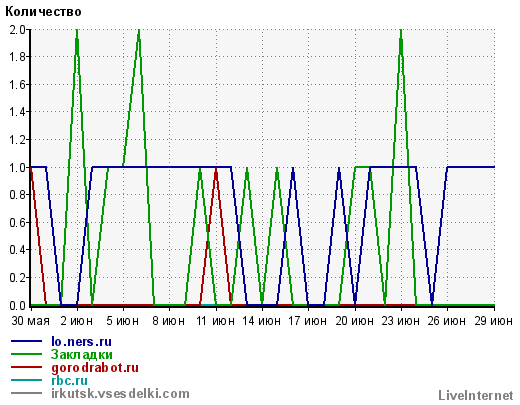
Task: Click the red gorodrabot.ru legend line
Action: (x=27, y=367)
